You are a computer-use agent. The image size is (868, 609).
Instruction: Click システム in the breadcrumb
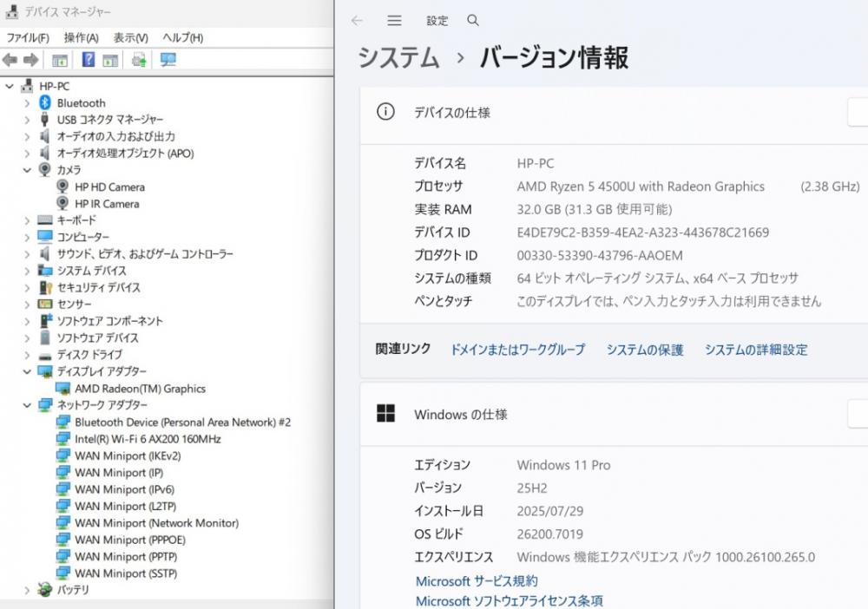398,57
